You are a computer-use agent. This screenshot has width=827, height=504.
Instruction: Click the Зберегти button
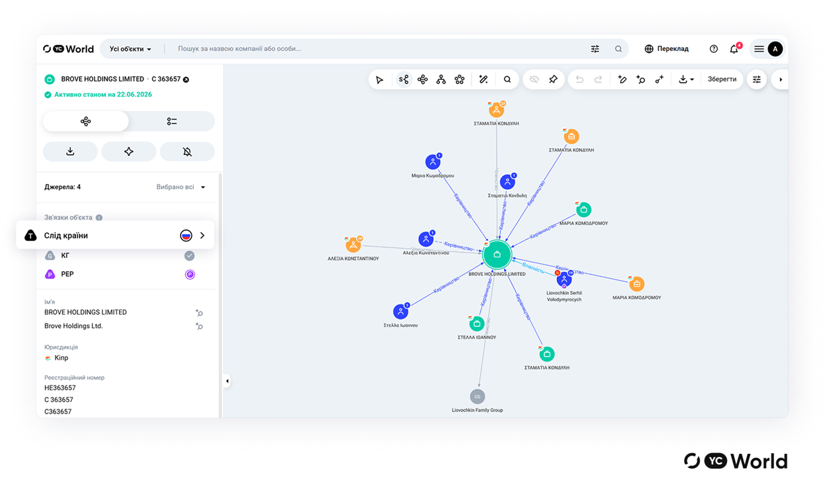click(x=722, y=79)
